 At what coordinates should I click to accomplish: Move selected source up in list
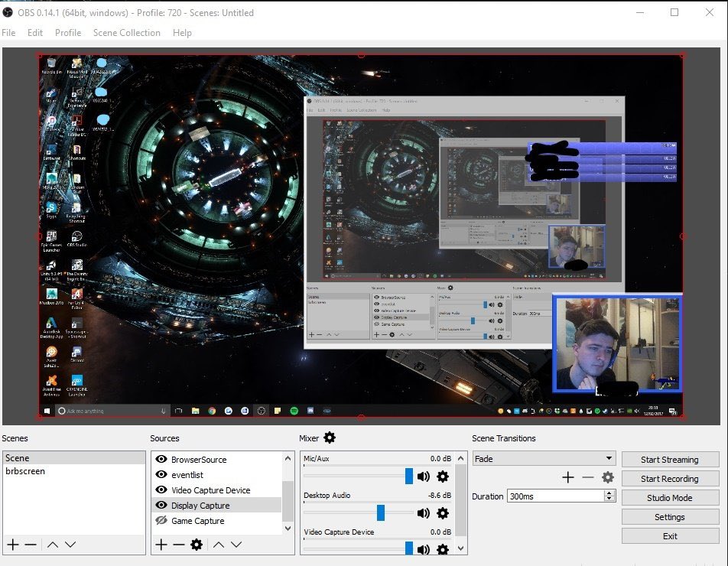[x=219, y=544]
